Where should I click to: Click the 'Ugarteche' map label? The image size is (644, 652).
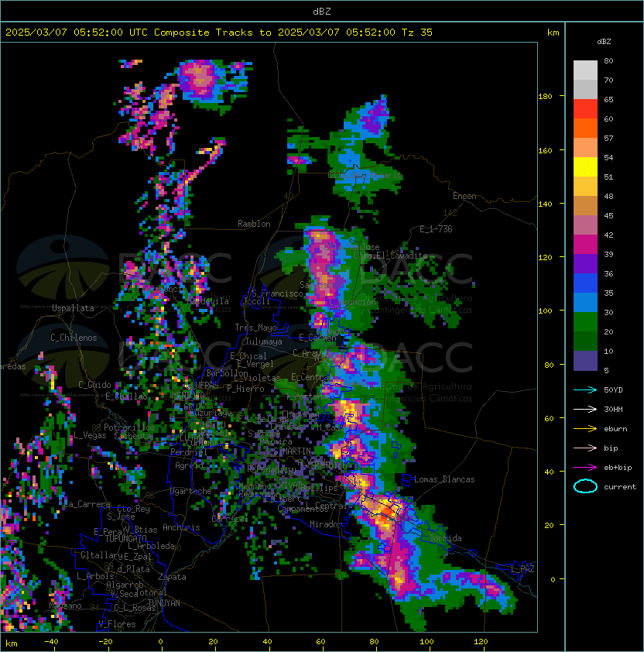(191, 491)
